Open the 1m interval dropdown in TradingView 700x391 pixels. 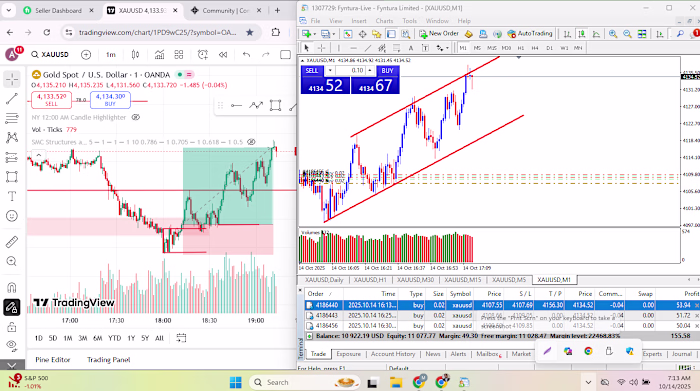[x=111, y=54]
